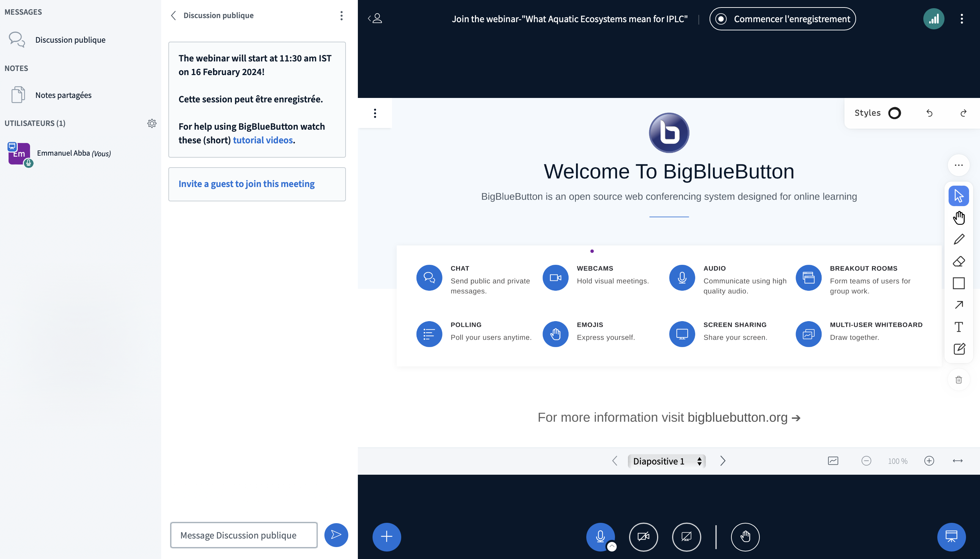Select the sticky note tool
The width and height of the screenshot is (980, 559).
coord(958,349)
